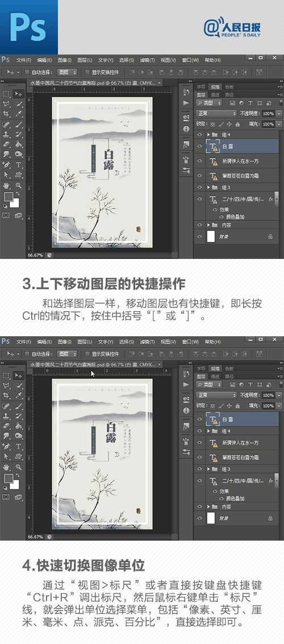Select the Hand tool in second screenshot

click(x=7, y=467)
